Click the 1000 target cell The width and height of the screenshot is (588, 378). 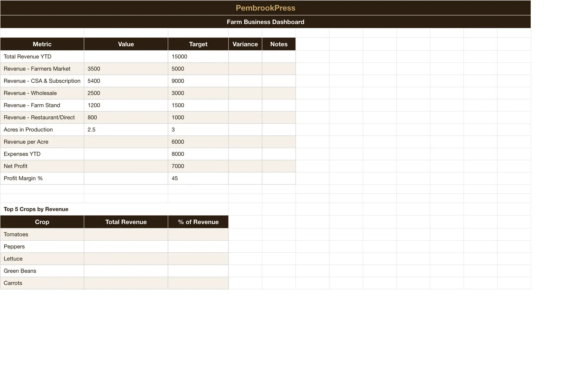(198, 117)
